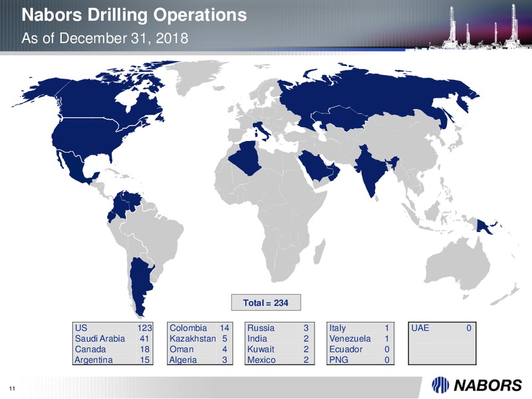
Task: Click the value '5' for Kazakhstan
Action: click(x=225, y=338)
